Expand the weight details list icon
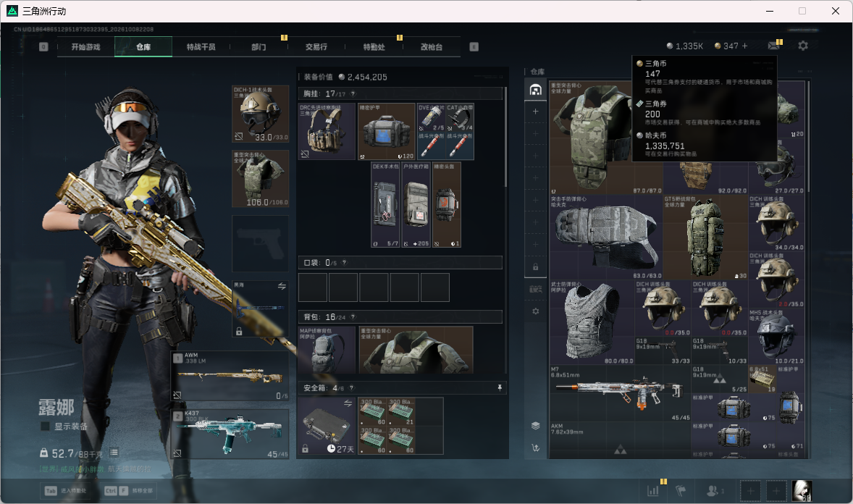853x504 pixels. click(114, 453)
